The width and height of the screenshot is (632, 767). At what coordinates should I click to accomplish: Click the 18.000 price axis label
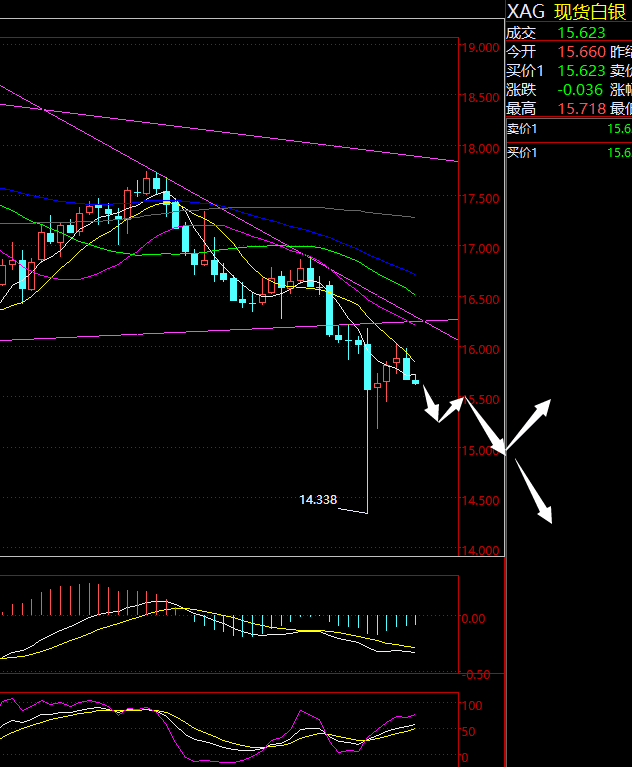[x=480, y=148]
